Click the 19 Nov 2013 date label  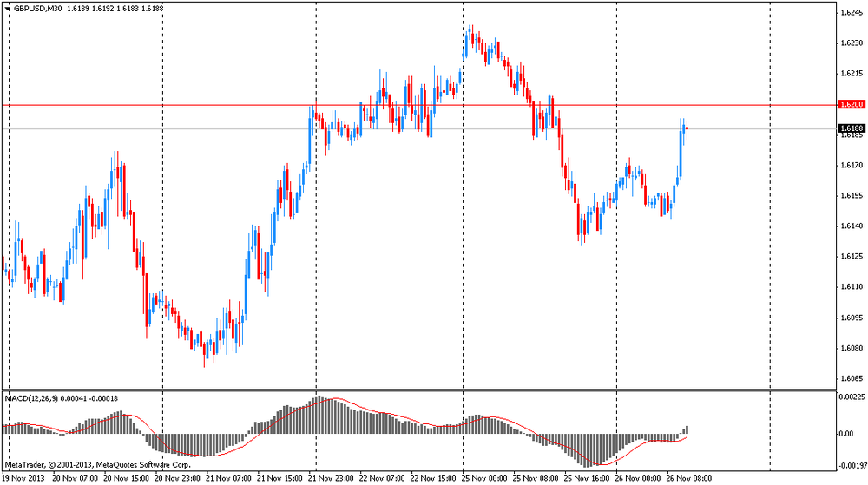[x=23, y=478]
